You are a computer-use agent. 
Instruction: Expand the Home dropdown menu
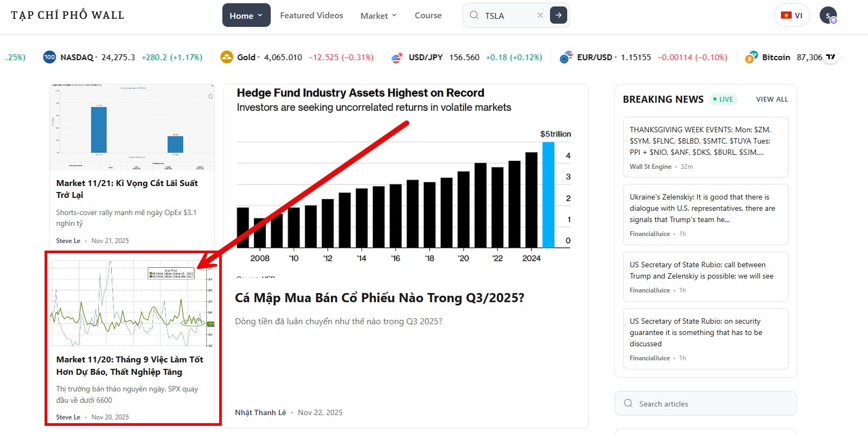point(246,16)
